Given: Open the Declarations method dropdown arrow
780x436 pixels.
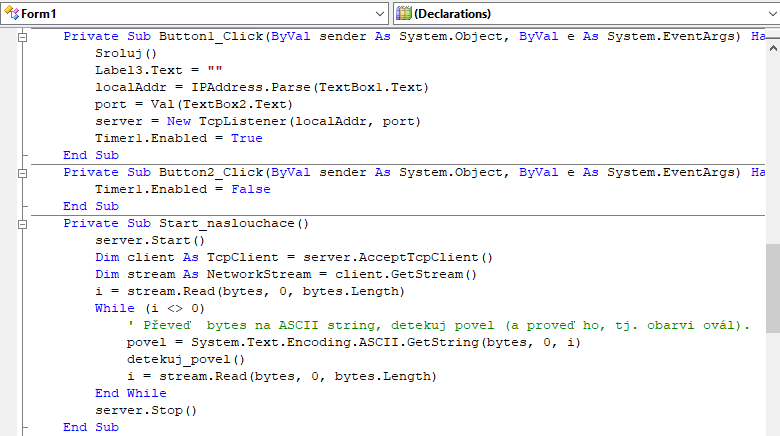Looking at the screenshot, I should point(772,14).
